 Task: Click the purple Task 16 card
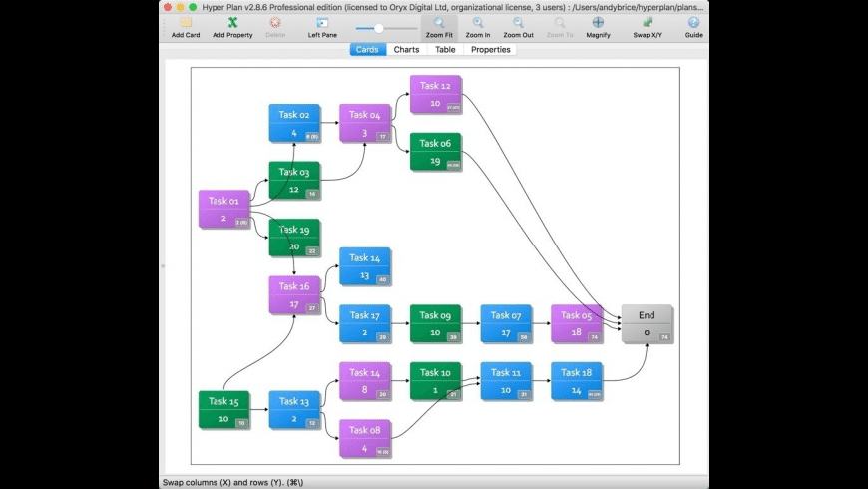tap(294, 295)
